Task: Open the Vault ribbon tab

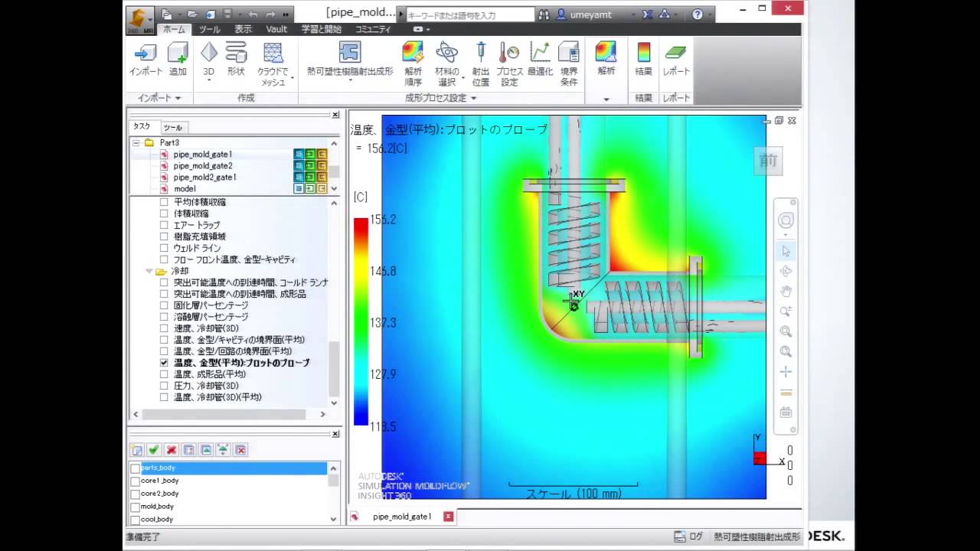Action: click(276, 29)
